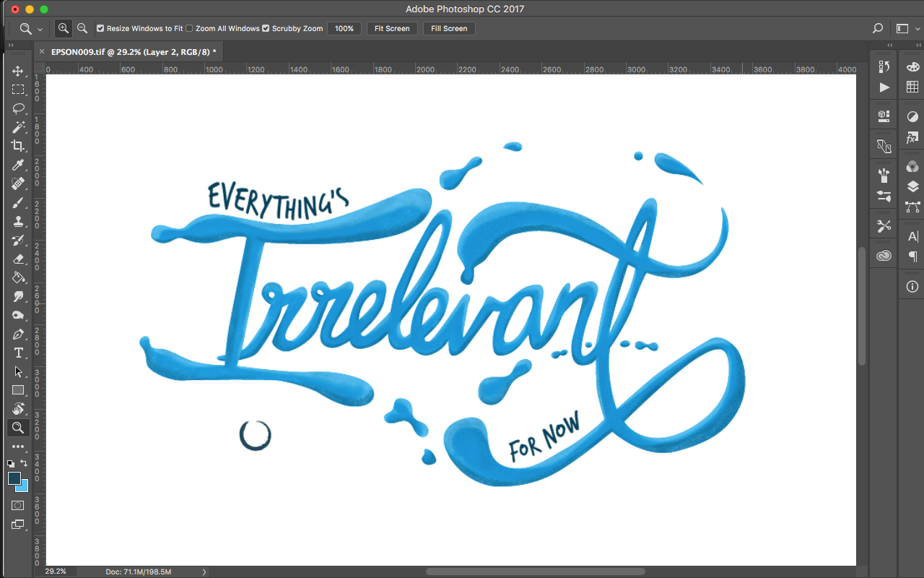Viewport: 924px width, 578px height.
Task: Click the 100% zoom button
Action: [x=344, y=29]
